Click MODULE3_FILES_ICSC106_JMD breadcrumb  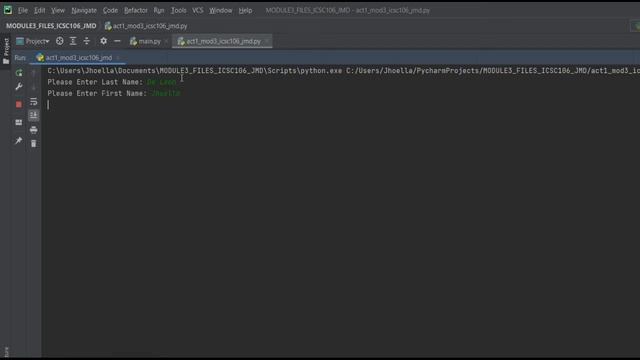pos(51,26)
